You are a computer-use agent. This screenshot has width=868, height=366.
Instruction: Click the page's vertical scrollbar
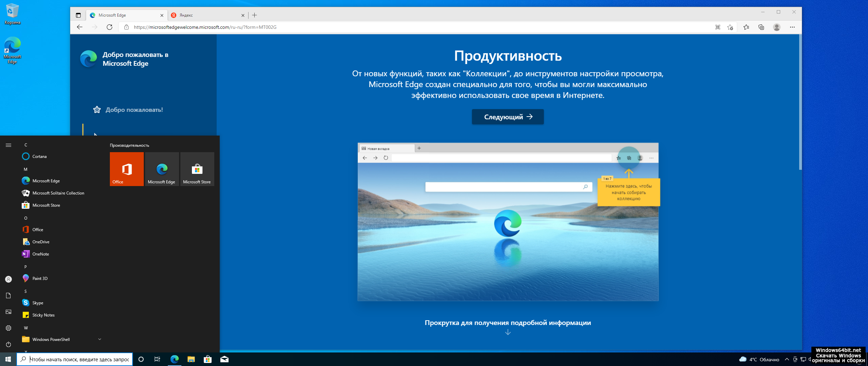coord(800,102)
